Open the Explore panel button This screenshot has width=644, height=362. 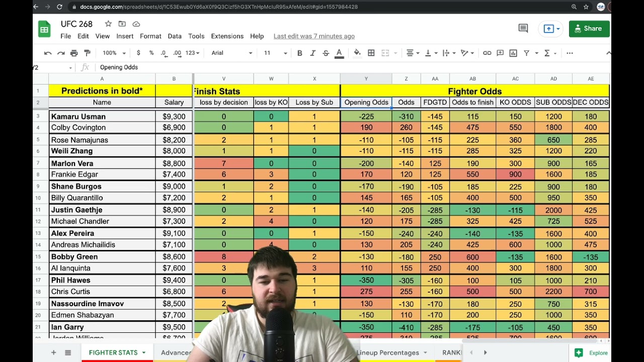(x=592, y=352)
